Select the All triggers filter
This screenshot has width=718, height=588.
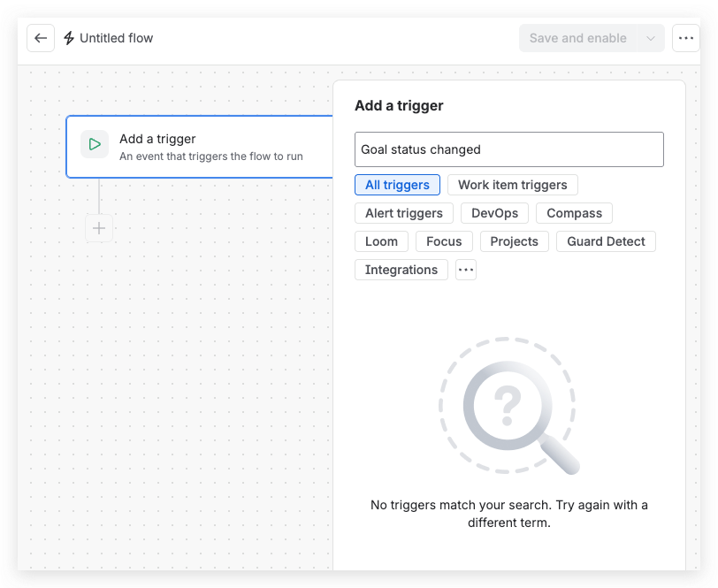click(397, 185)
